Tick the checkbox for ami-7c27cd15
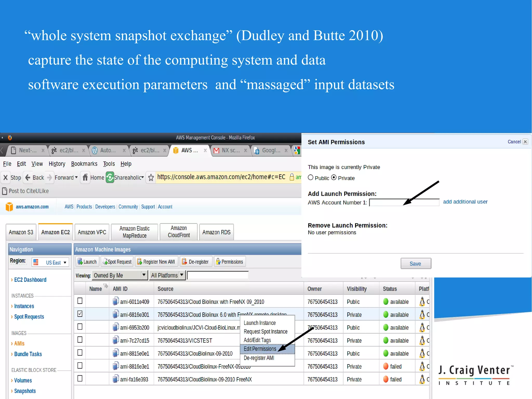This screenshot has height=399, width=532. pos(80,340)
